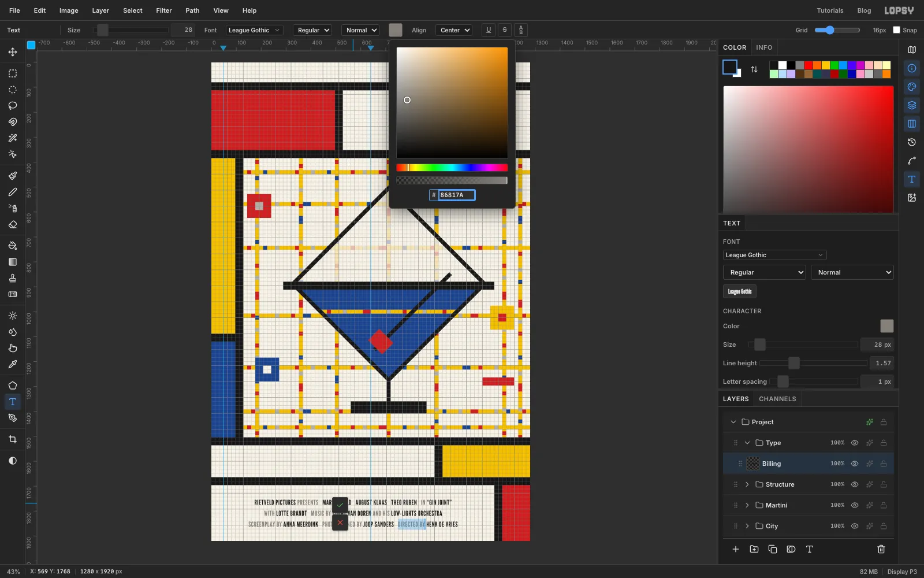The width and height of the screenshot is (924, 578).
Task: Open the Layers panel icon in sidebar
Action: [x=912, y=105]
